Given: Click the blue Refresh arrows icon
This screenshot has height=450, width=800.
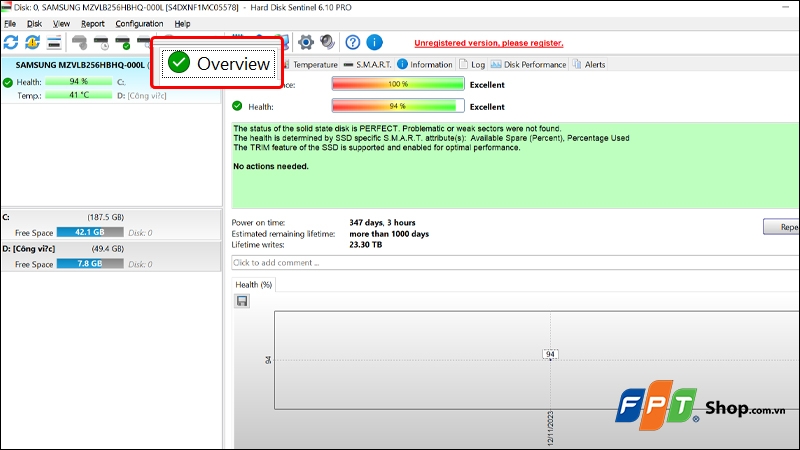Looking at the screenshot, I should point(11,42).
